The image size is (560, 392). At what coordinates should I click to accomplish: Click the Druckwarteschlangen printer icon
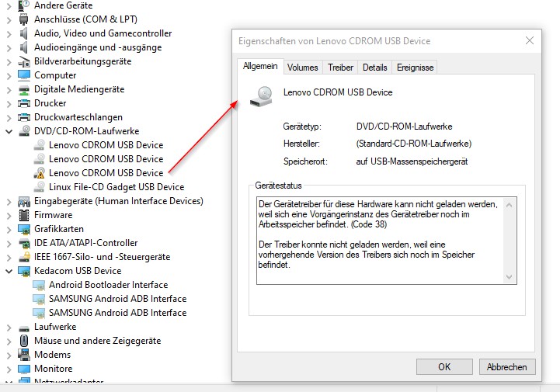tap(24, 117)
